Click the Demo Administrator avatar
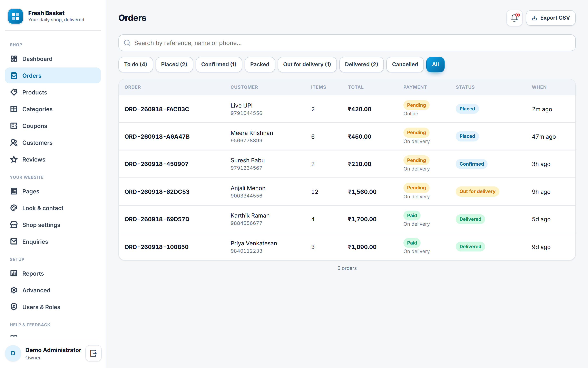This screenshot has height=368, width=588. point(13,353)
